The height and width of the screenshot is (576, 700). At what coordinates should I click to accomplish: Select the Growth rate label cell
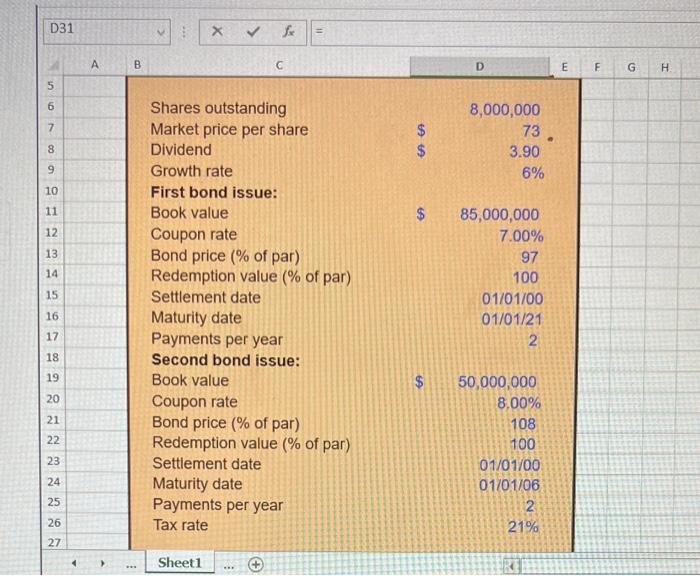pos(192,171)
